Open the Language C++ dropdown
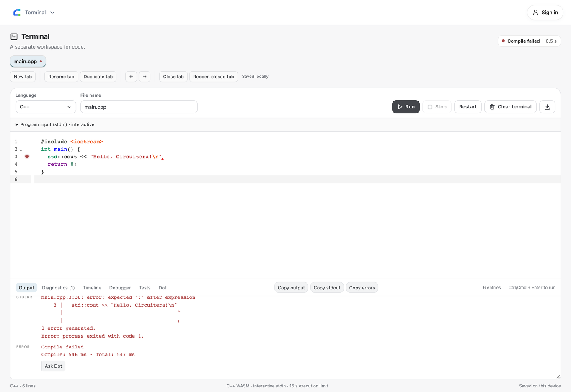Screen dimensions: 571x392 46,107
